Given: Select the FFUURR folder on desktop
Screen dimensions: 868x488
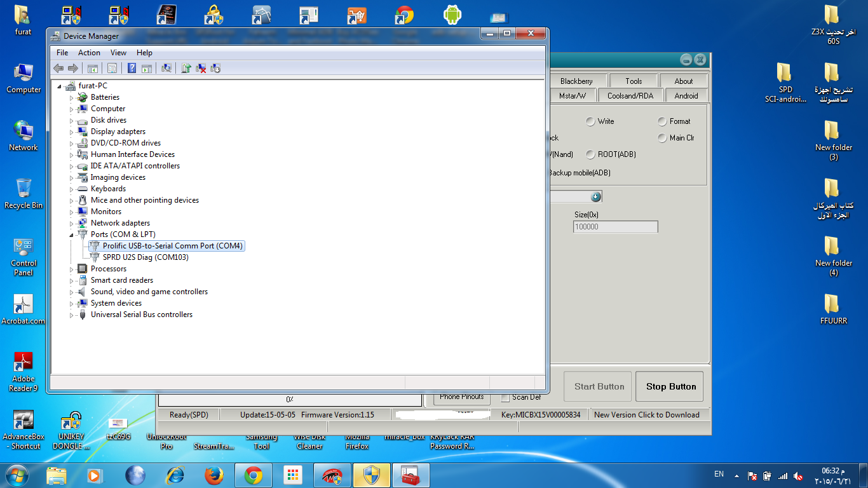Looking at the screenshot, I should pyautogui.click(x=834, y=309).
